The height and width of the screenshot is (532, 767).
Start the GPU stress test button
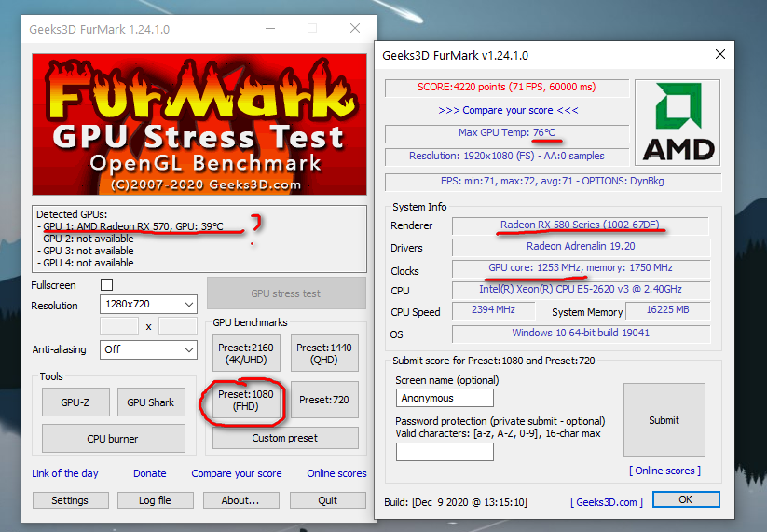pos(286,293)
